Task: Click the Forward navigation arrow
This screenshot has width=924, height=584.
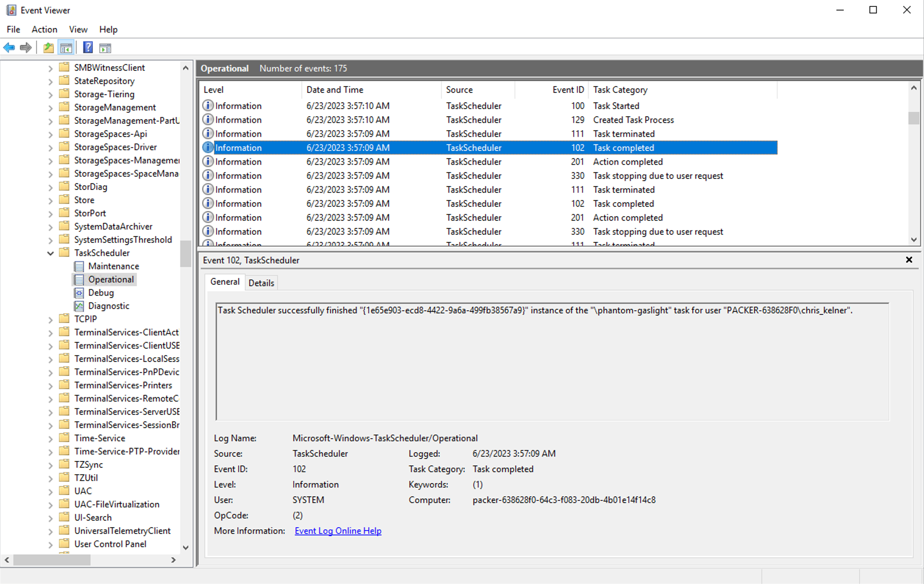Action: (25, 47)
